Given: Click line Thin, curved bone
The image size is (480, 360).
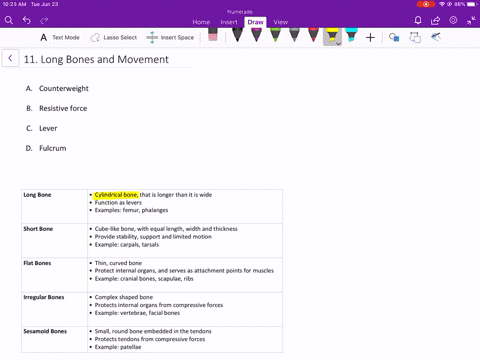Looking at the screenshot, I should pyautogui.click(x=118, y=263).
